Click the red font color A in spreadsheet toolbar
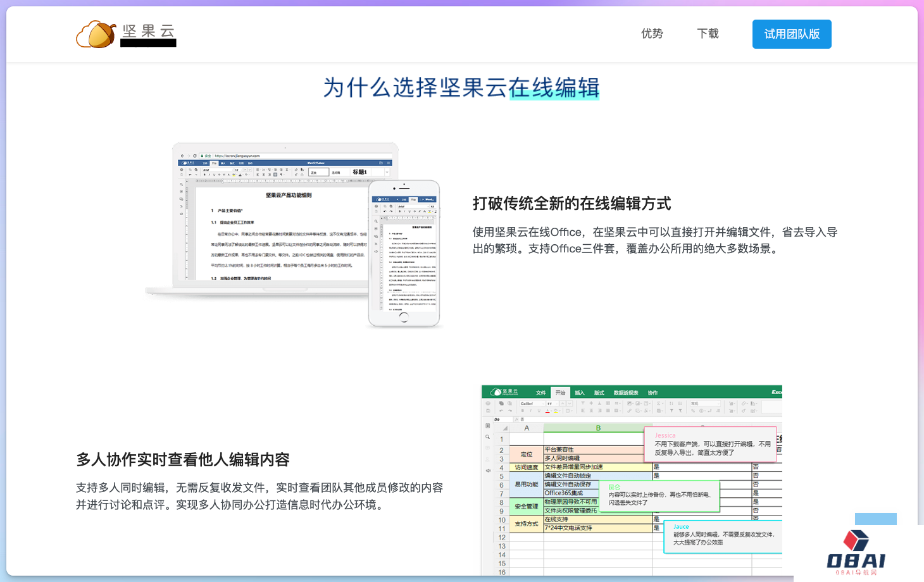 (x=547, y=411)
